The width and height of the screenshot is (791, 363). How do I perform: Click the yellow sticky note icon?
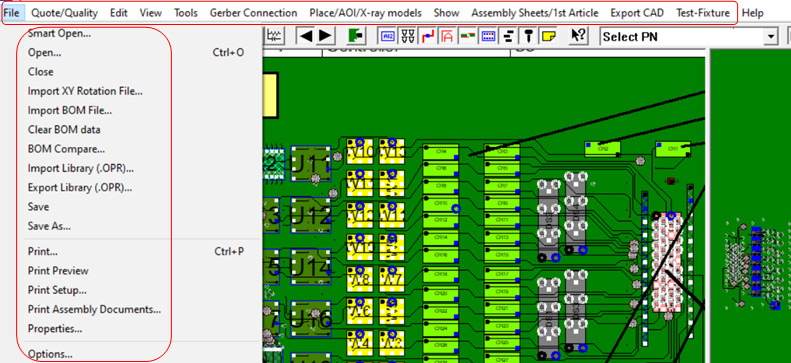pos(548,36)
